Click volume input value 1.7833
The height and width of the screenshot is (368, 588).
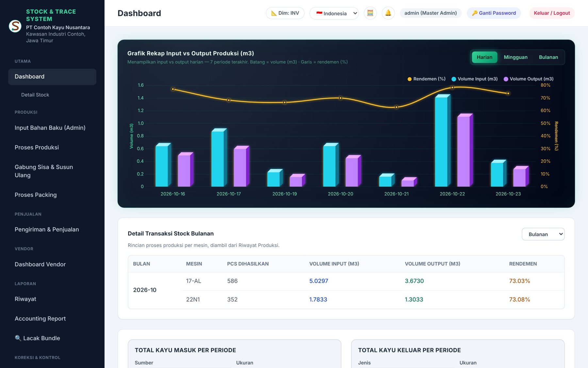tap(318, 300)
